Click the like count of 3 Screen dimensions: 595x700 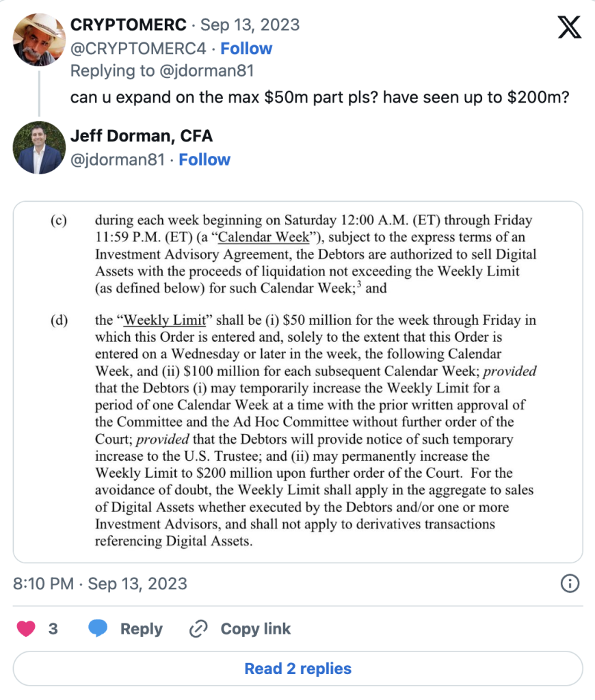[53, 629]
